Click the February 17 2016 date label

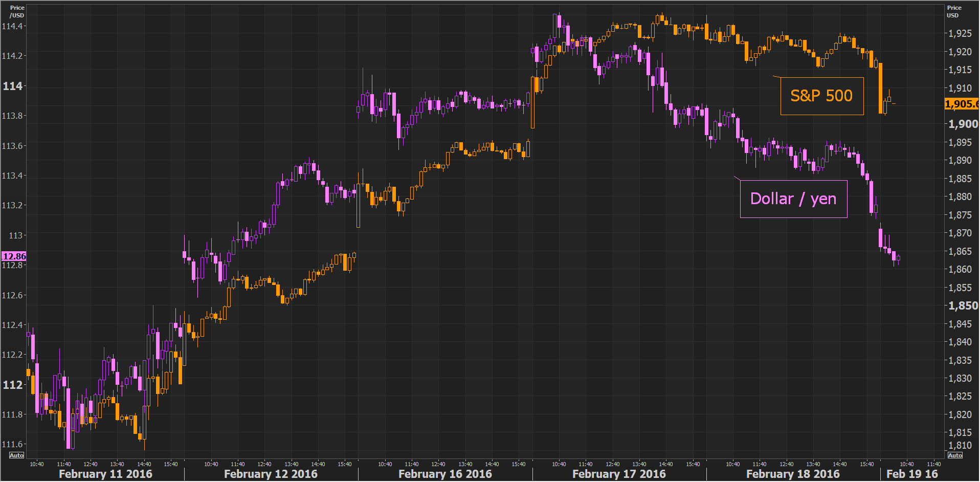619,474
